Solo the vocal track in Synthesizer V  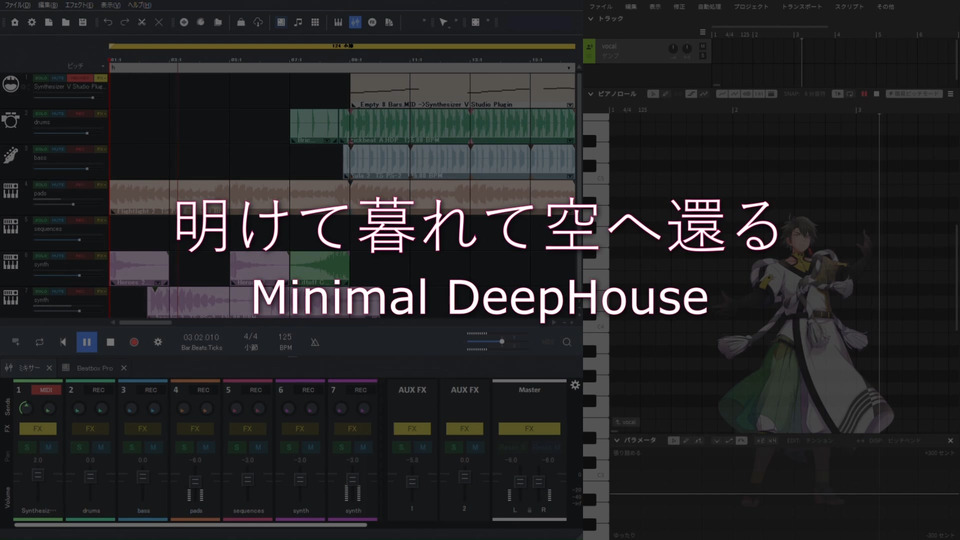(703, 56)
